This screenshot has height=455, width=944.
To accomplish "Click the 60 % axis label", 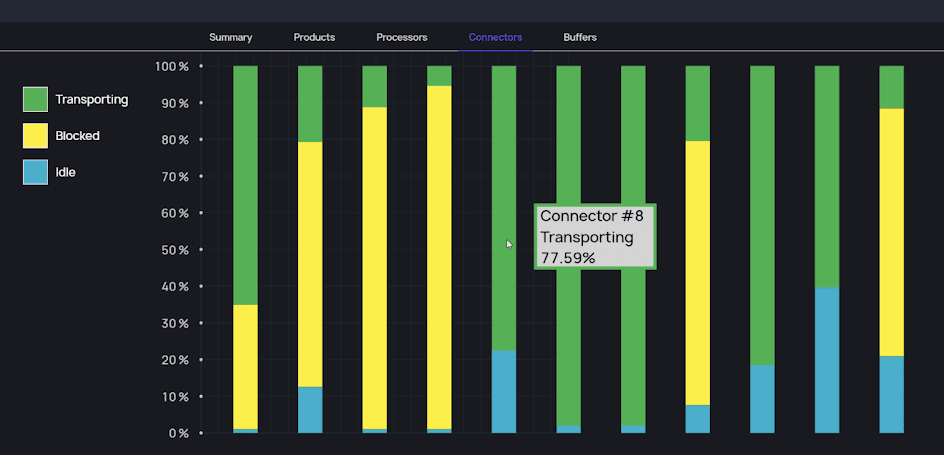I will click(174, 213).
